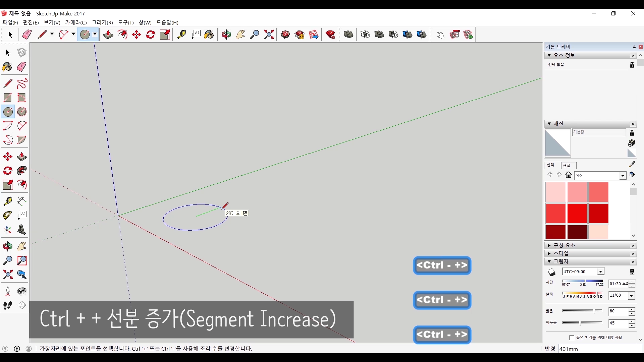This screenshot has width=644, height=362.
Task: Click the Zoom Extents icon in top toolbar
Action: (x=269, y=35)
